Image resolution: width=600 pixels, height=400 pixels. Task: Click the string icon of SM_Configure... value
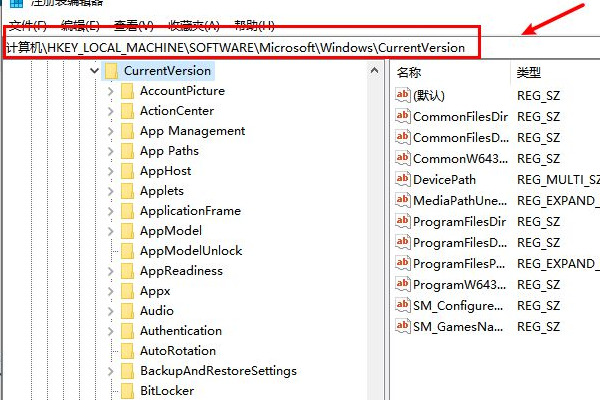pos(403,305)
